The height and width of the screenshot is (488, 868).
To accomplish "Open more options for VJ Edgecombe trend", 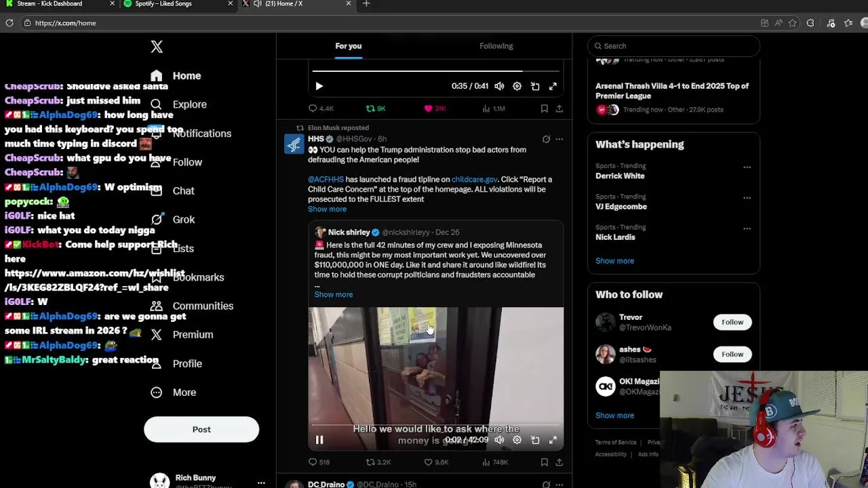I will (747, 198).
